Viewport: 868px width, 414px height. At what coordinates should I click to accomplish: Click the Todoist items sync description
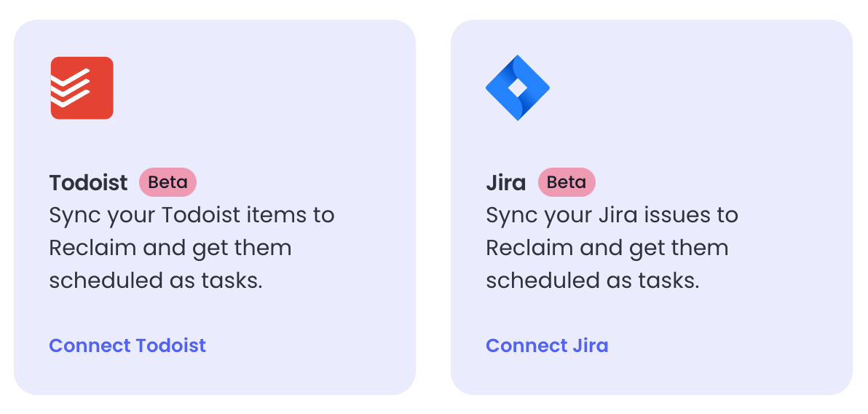[x=192, y=248]
